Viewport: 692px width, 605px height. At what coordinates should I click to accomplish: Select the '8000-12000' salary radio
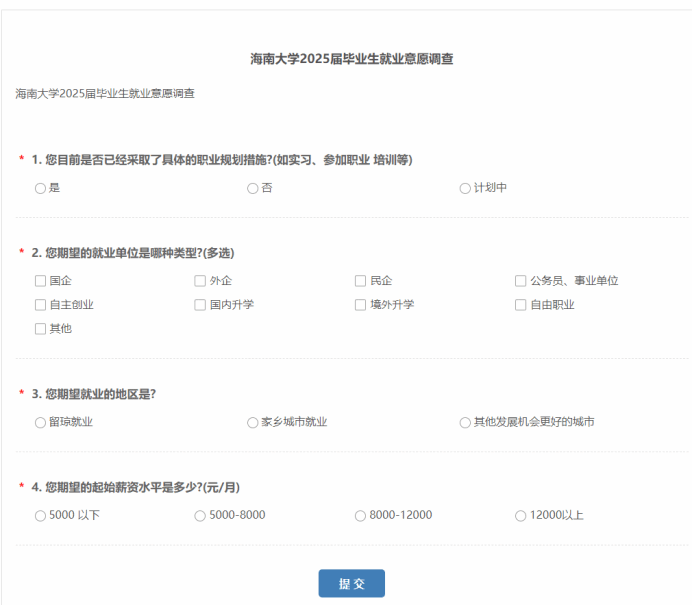click(360, 516)
